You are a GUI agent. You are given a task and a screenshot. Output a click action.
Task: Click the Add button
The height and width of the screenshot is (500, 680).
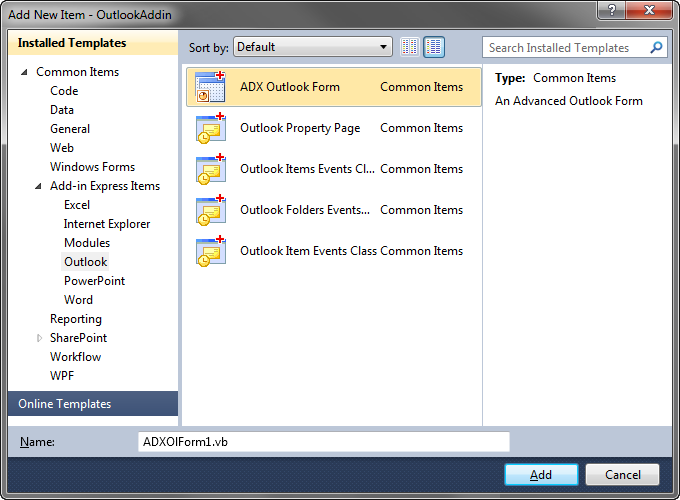pyautogui.click(x=541, y=475)
